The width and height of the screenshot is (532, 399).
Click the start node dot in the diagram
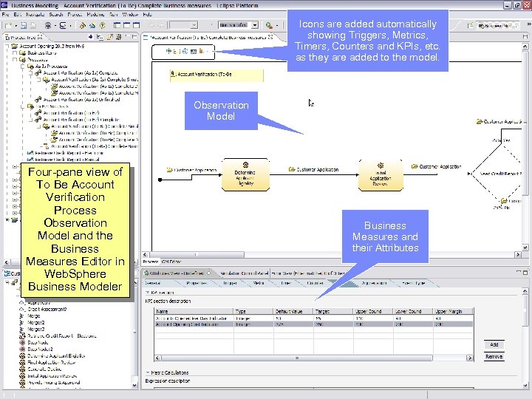160,180
